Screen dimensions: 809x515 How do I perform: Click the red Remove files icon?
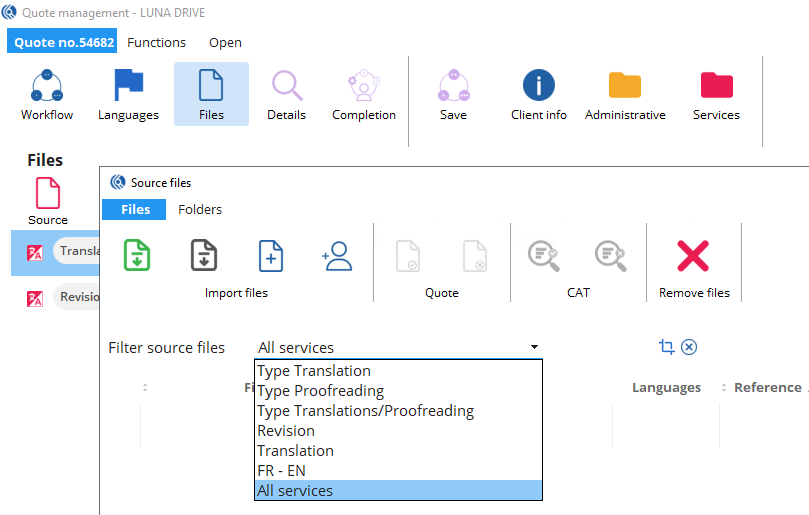pos(693,257)
